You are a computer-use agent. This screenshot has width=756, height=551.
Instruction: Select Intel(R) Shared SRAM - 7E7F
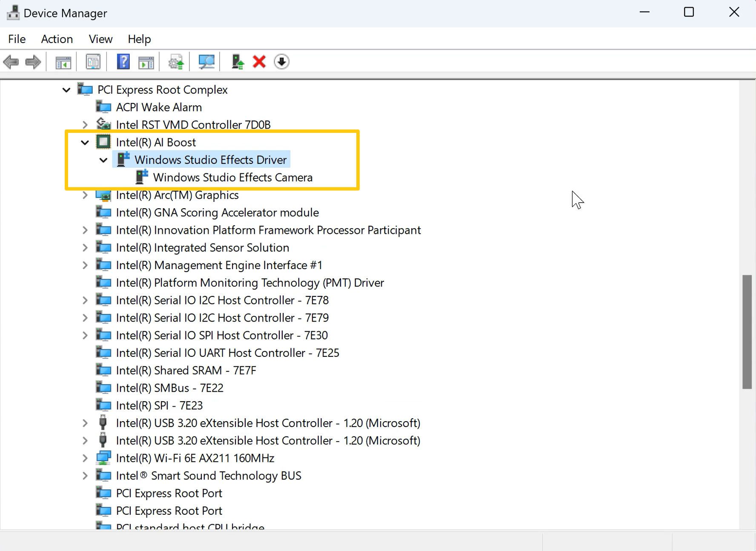point(186,370)
